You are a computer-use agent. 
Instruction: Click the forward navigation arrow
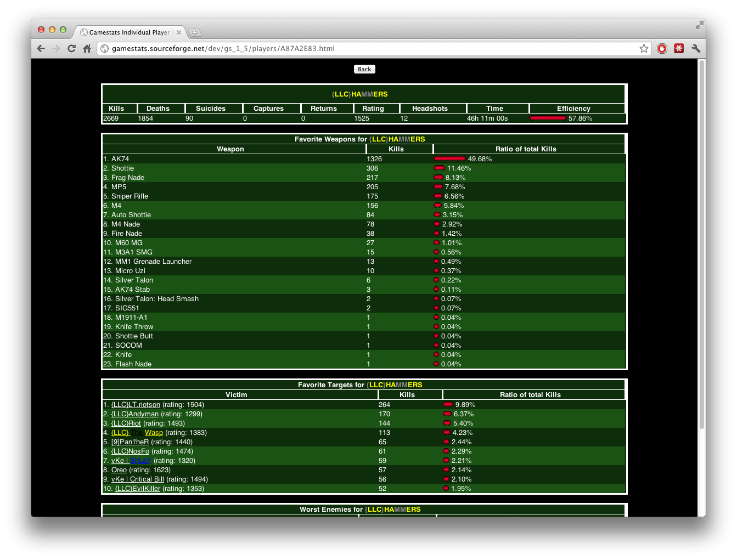pos(56,48)
